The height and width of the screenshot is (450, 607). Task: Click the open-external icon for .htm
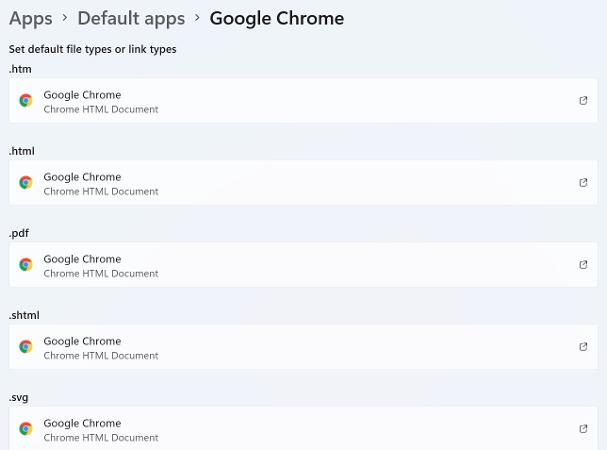[x=583, y=101]
